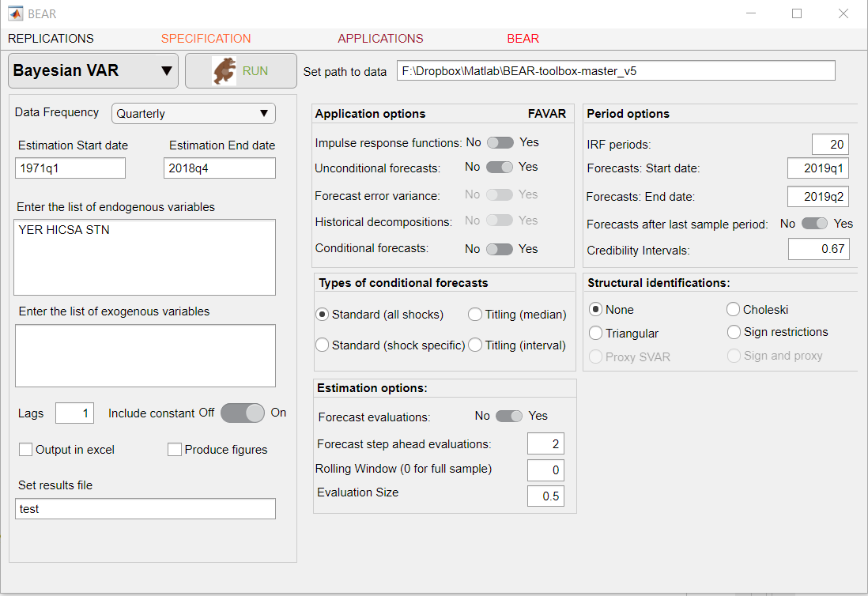This screenshot has width=868, height=596.
Task: Click the Estimation End date field
Action: 219,168
